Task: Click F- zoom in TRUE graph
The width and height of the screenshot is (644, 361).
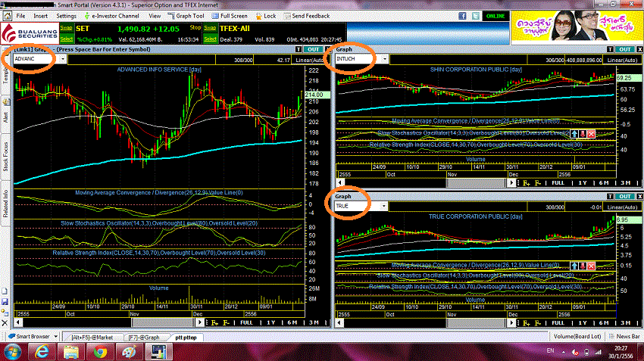Action: point(538,323)
